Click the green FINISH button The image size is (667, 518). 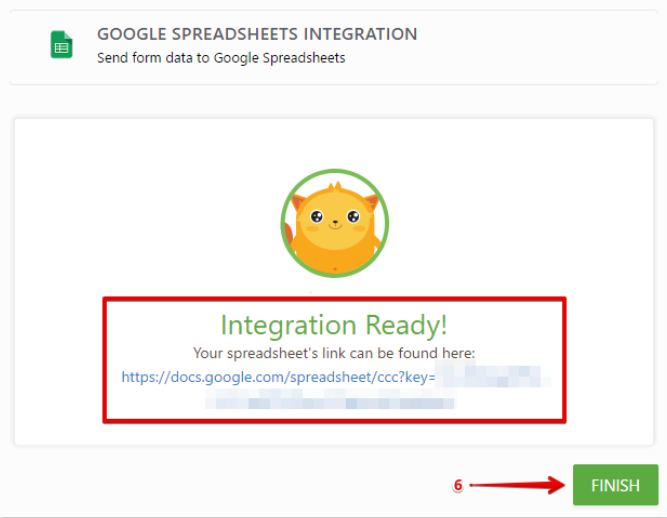(x=615, y=485)
